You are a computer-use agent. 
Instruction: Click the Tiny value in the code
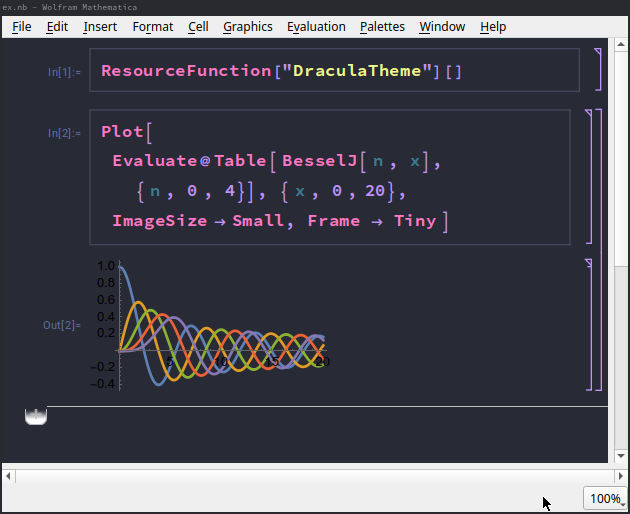point(415,221)
